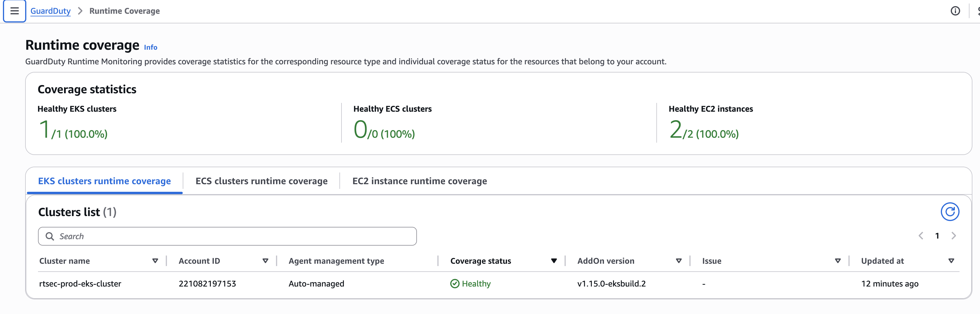The height and width of the screenshot is (314, 980).
Task: Click Agent management type column header
Action: (x=336, y=261)
